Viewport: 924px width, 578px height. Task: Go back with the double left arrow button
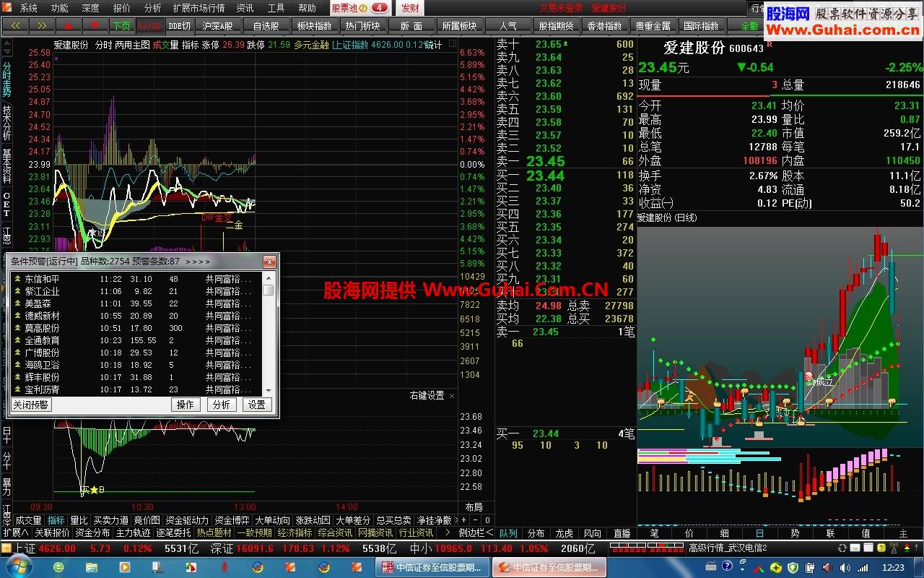tap(14, 25)
